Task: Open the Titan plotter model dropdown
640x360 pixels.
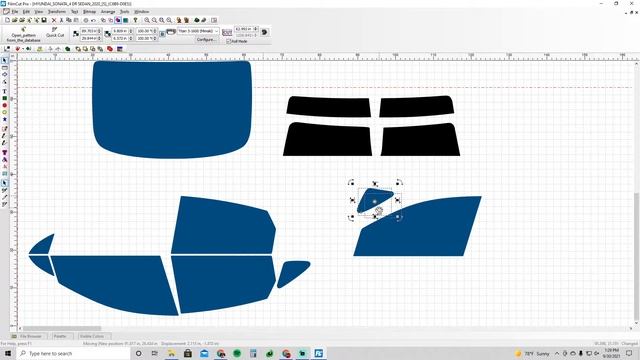Action: click(x=198, y=31)
